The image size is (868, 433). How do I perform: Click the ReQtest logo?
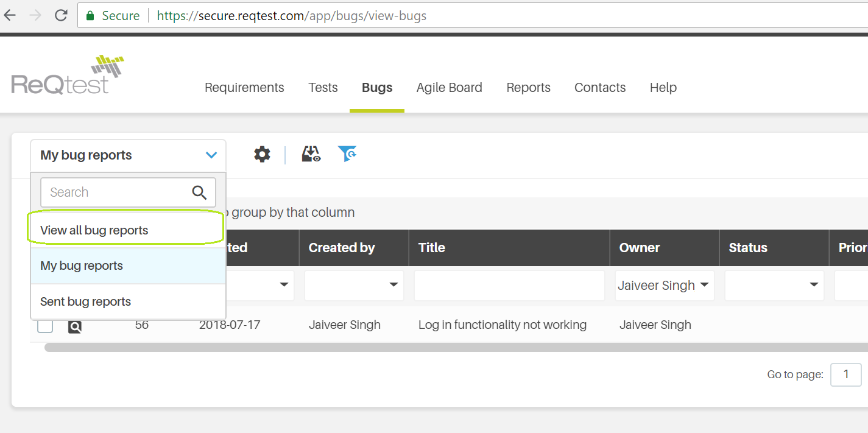pyautogui.click(x=67, y=76)
